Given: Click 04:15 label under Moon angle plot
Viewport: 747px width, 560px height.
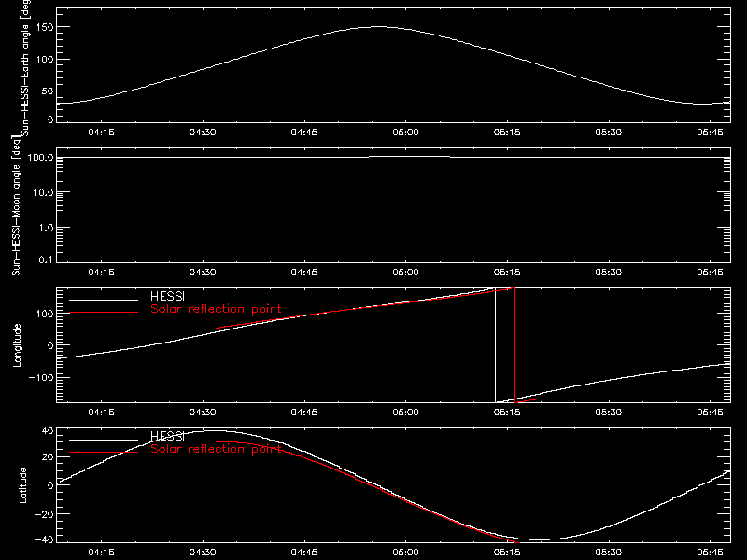Looking at the screenshot, I should (101, 273).
